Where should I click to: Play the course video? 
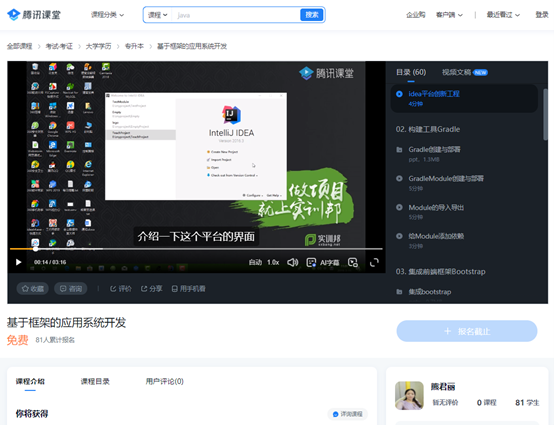click(x=18, y=262)
